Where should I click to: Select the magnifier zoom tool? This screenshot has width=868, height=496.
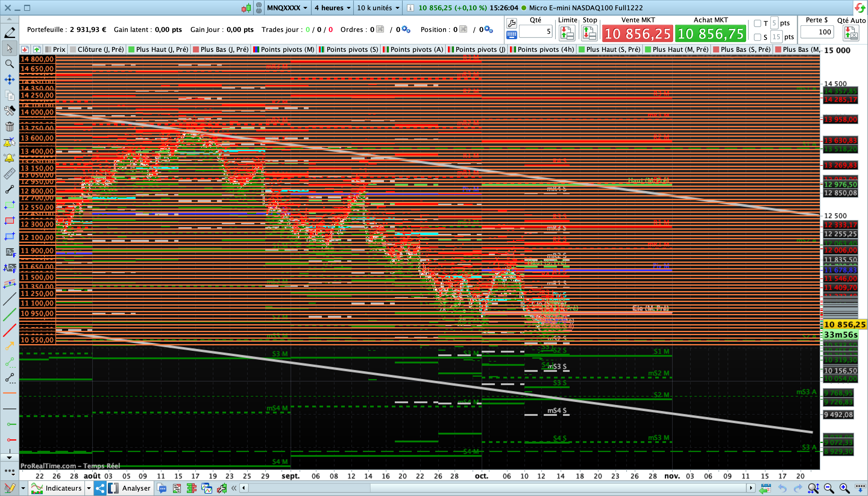pyautogui.click(x=9, y=64)
